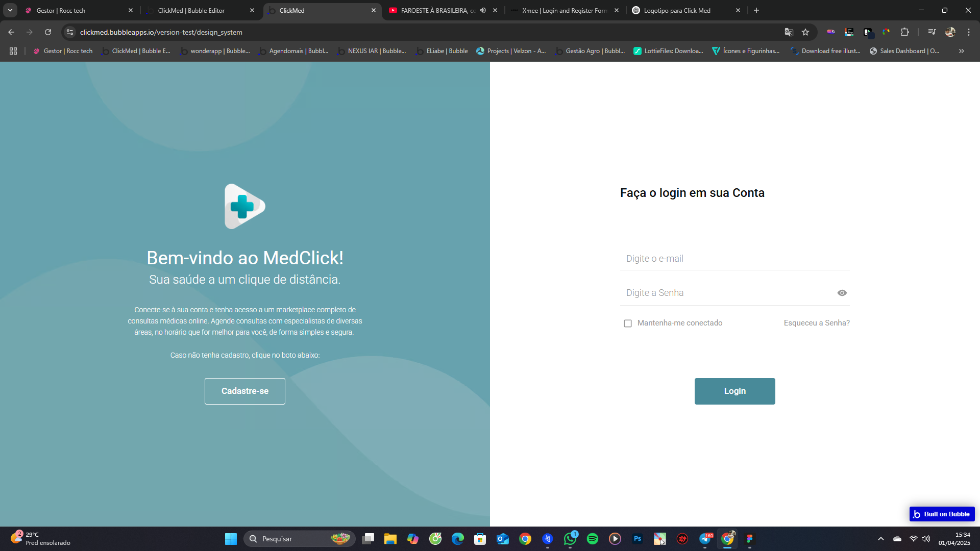Viewport: 980px width, 551px height.
Task: Focus the Digite o e-mail field
Action: click(x=734, y=259)
